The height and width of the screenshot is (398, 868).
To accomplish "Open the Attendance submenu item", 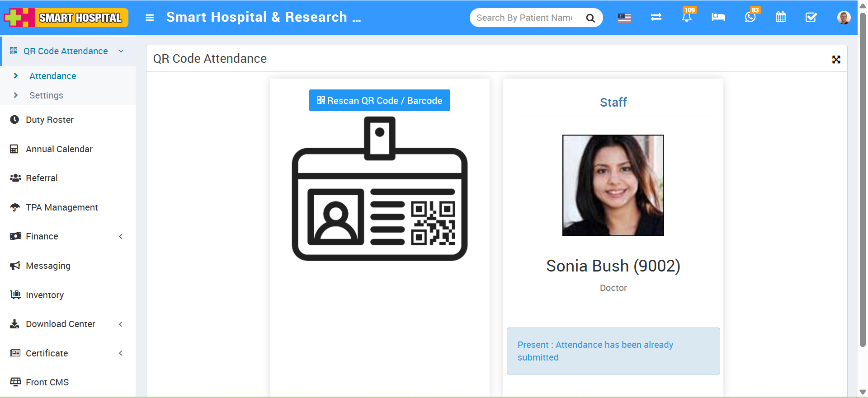I will [x=53, y=76].
